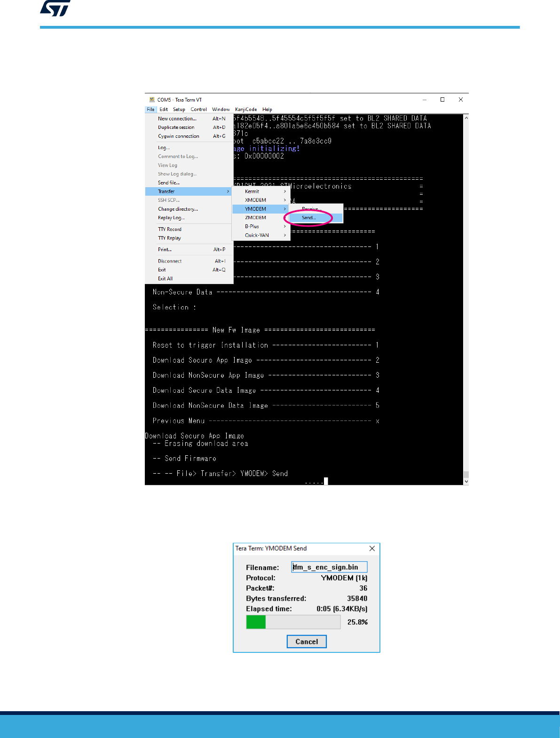The image size is (560, 738).
Task: Expand the ZMODEM transfer submenu
Action: tap(261, 218)
